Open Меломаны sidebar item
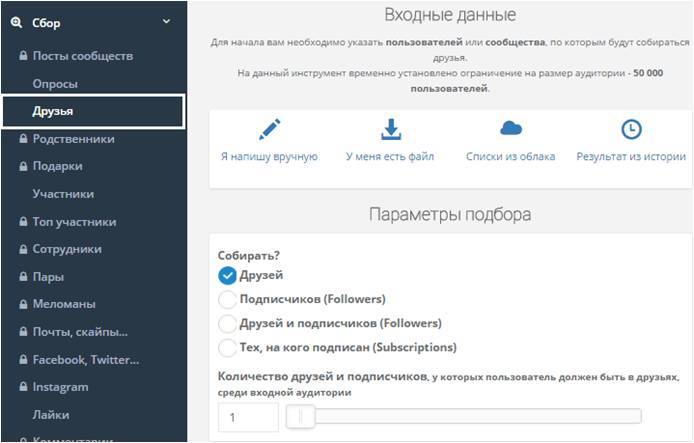Viewport: 694px width, 443px height. point(64,304)
